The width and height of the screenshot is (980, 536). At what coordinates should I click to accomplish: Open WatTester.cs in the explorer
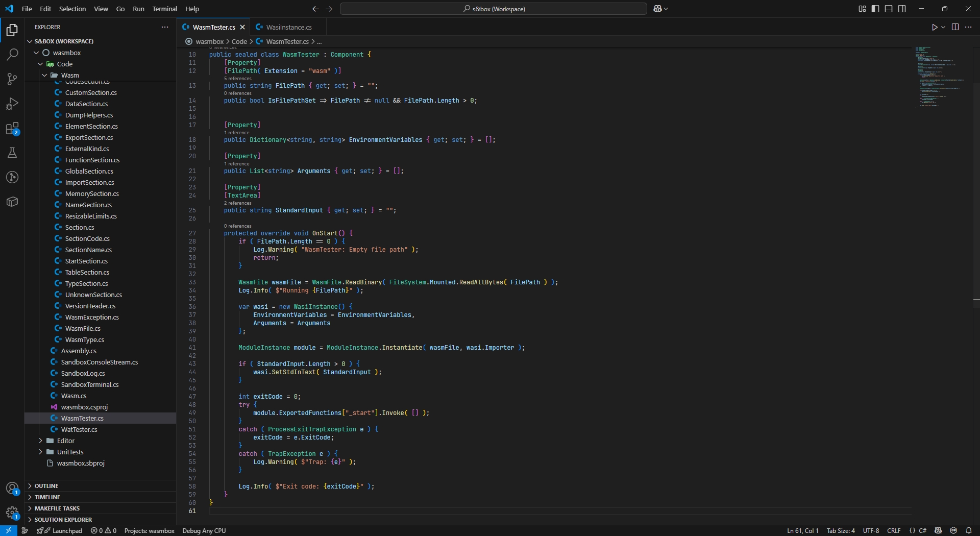[100, 429]
